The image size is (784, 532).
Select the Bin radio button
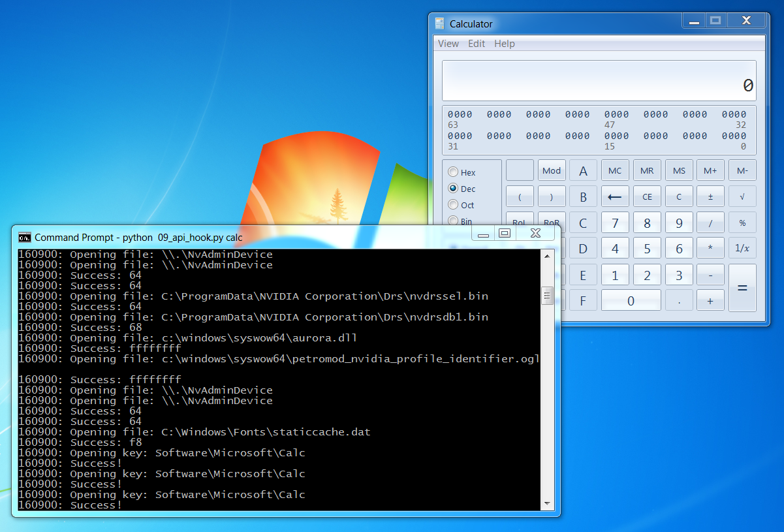point(461,221)
